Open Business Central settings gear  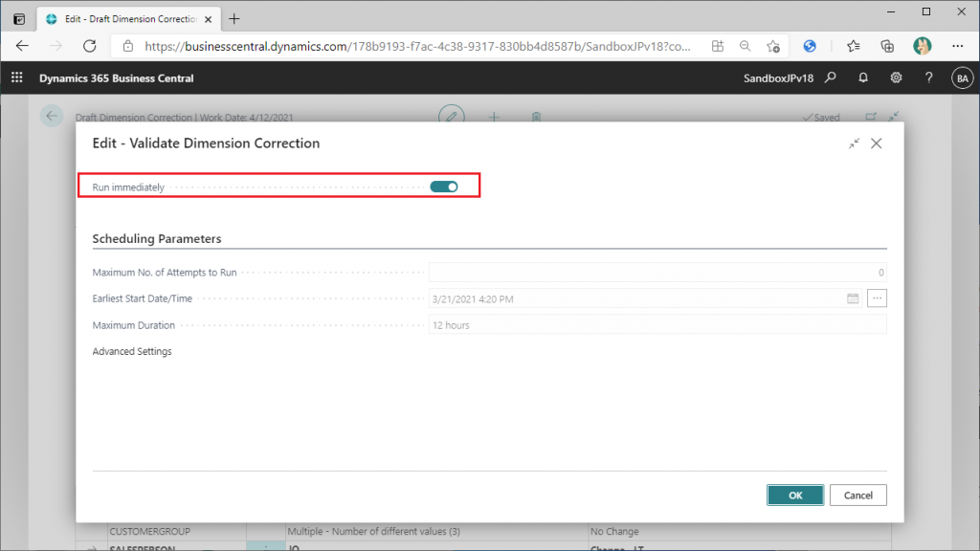pos(896,78)
